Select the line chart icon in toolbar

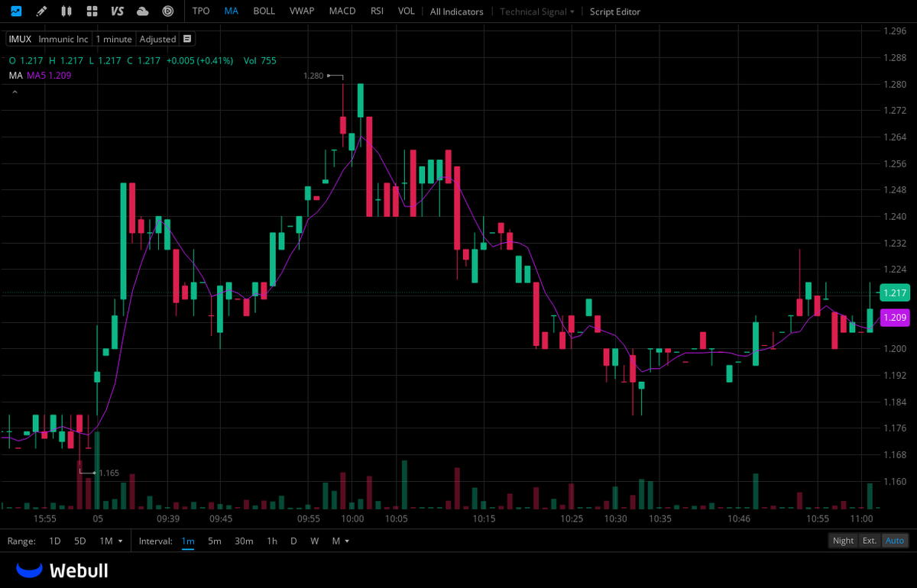(16, 11)
